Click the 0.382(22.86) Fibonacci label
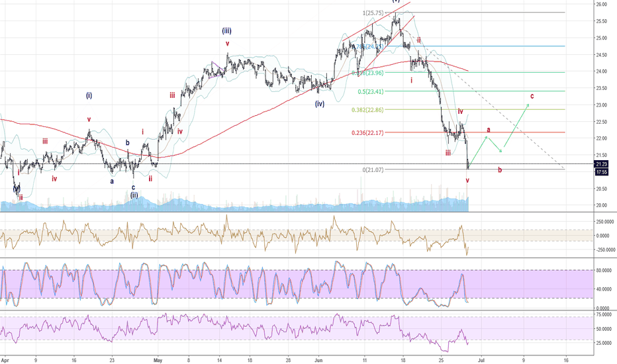 367,110
